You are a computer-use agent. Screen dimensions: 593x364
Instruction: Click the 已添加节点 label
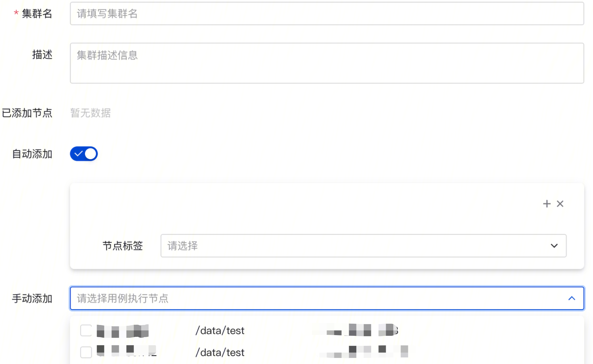point(27,113)
